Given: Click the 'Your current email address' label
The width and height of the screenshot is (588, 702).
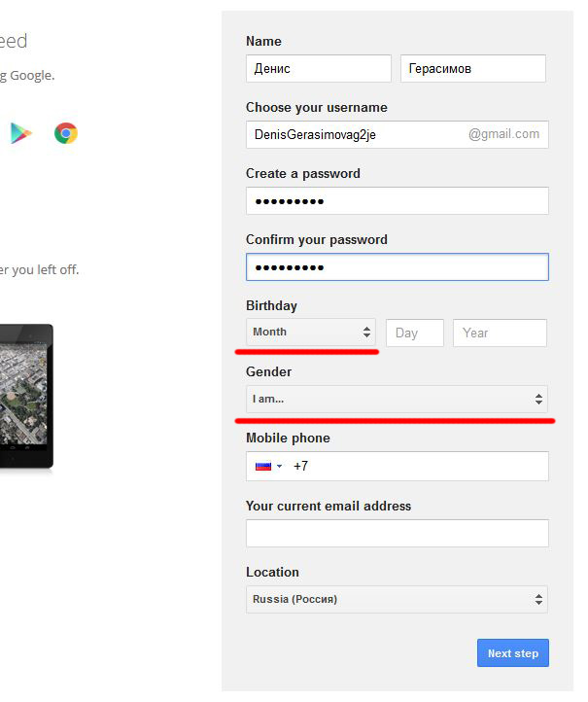Looking at the screenshot, I should (x=329, y=506).
